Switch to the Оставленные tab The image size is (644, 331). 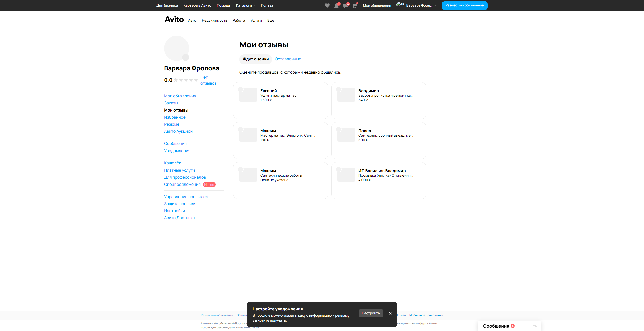288,59
